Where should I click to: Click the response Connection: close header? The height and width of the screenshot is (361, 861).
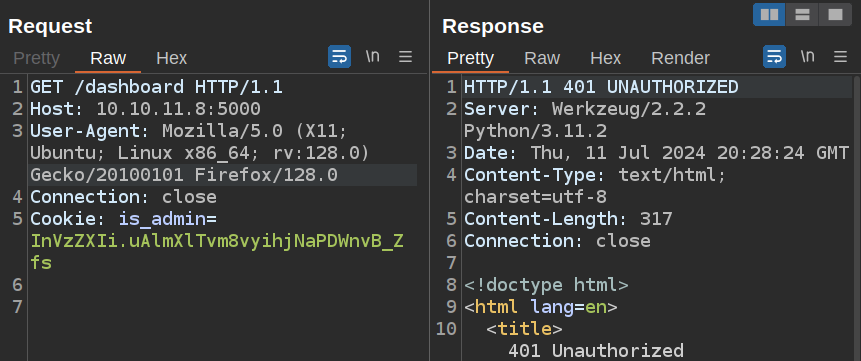tap(557, 241)
